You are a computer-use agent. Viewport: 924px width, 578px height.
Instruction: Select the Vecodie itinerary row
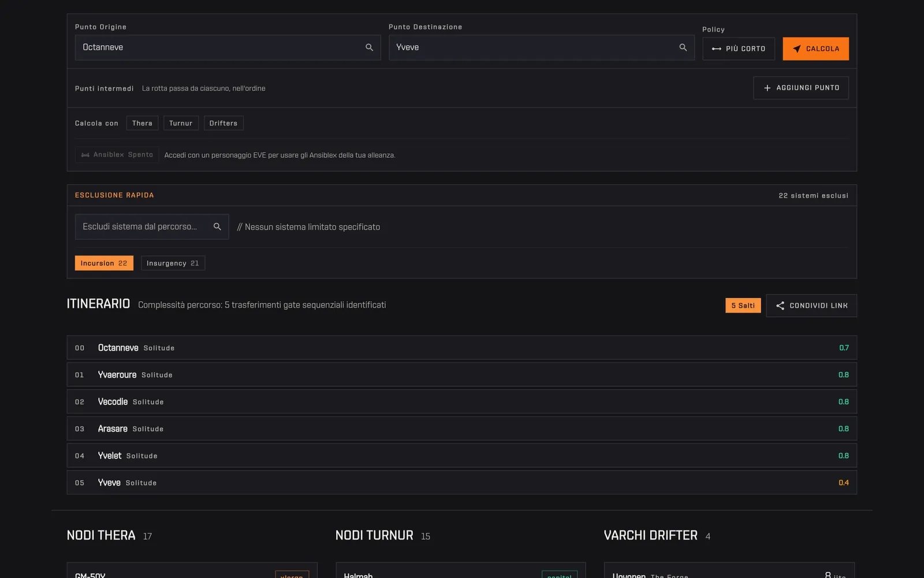pos(461,402)
